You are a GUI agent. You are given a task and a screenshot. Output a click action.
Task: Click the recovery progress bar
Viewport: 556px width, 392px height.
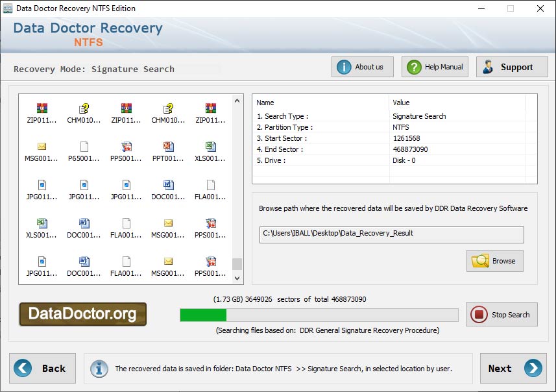[318, 314]
